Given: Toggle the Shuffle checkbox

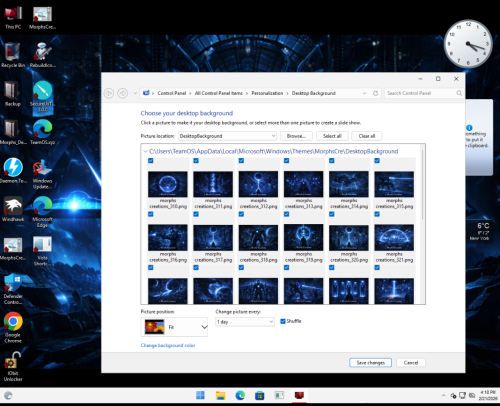Looking at the screenshot, I should 283,321.
